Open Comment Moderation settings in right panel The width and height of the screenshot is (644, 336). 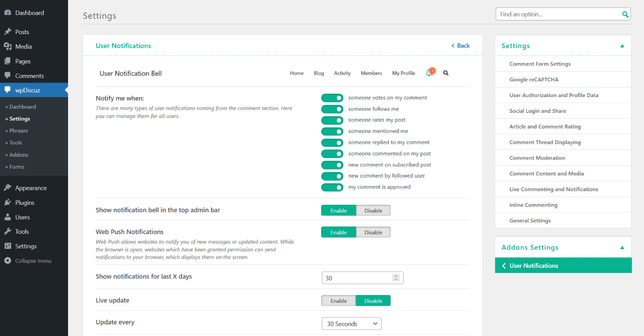coord(537,158)
